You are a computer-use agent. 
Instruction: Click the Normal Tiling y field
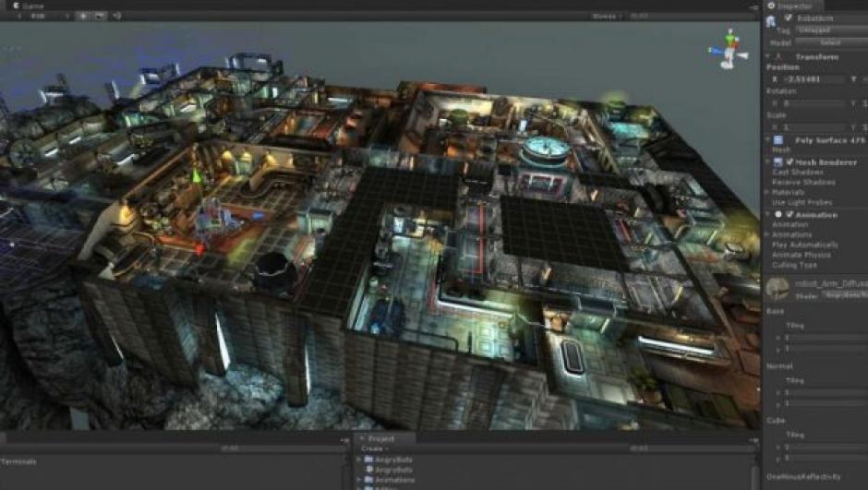(x=826, y=403)
